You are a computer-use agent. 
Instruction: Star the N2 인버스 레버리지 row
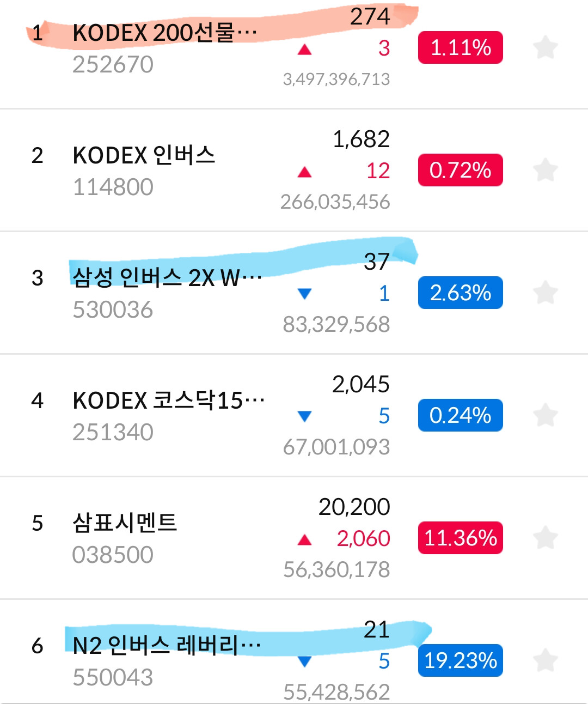545,660
